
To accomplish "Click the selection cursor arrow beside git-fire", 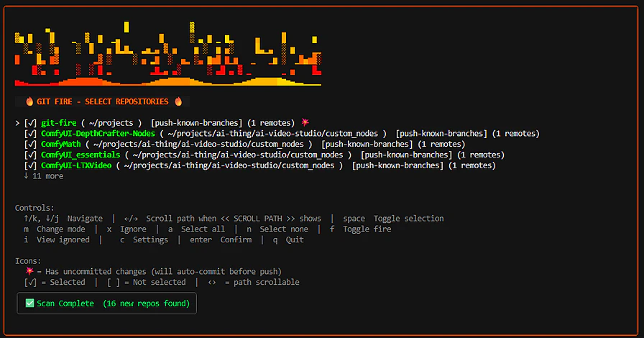I will pyautogui.click(x=17, y=123).
